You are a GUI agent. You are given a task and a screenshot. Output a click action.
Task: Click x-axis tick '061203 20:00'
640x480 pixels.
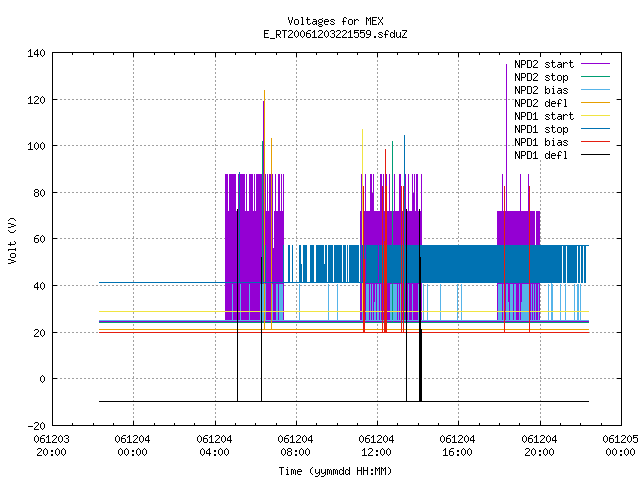[x=51, y=446]
